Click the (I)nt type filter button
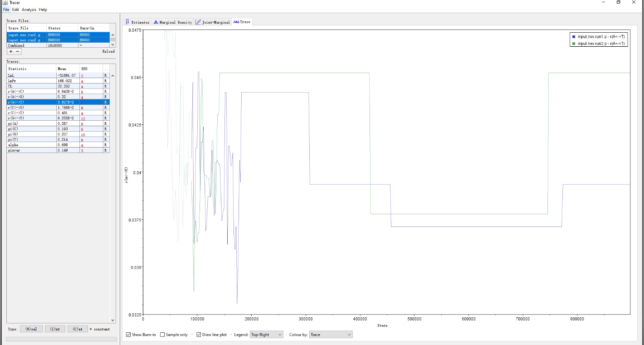The width and height of the screenshot is (644, 345). pos(55,329)
